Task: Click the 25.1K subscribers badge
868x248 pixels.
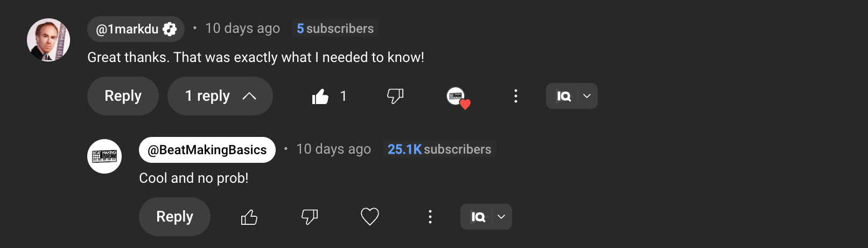Action: pos(439,149)
